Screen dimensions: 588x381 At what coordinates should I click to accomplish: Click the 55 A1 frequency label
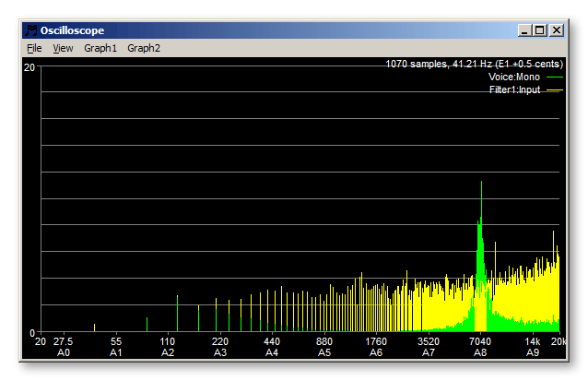(116, 347)
